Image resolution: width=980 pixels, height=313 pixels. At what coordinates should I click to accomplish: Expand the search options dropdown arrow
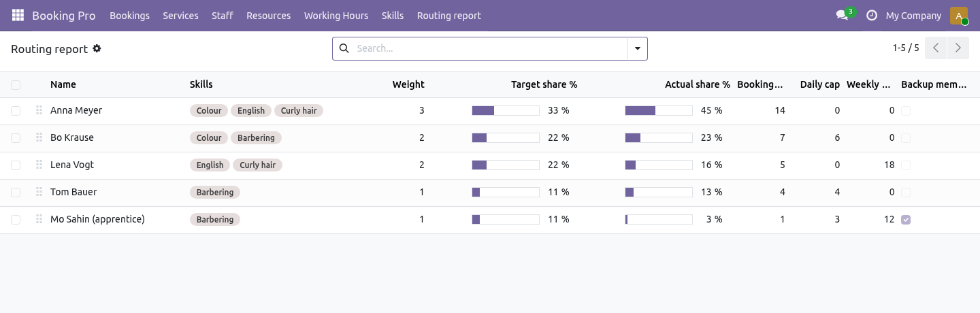point(638,48)
